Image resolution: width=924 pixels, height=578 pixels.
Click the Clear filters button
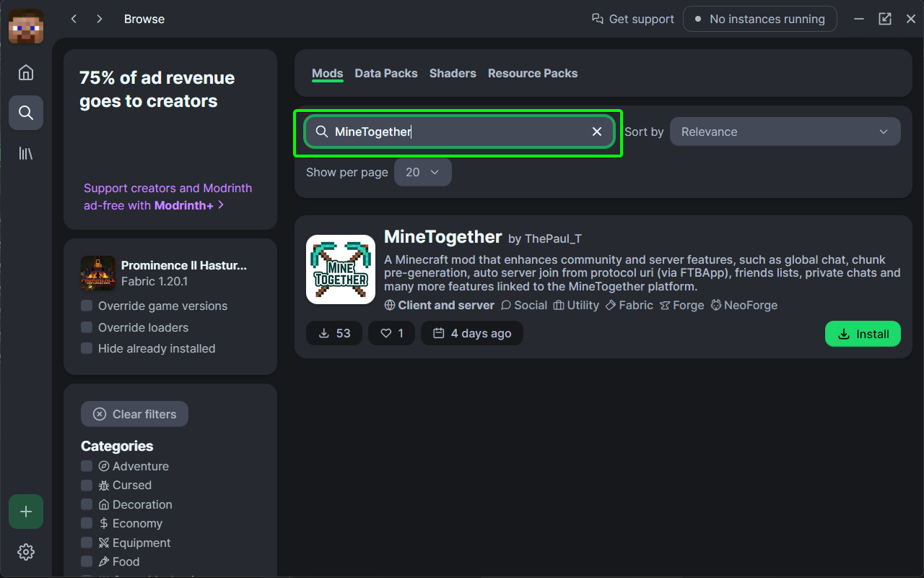point(134,414)
